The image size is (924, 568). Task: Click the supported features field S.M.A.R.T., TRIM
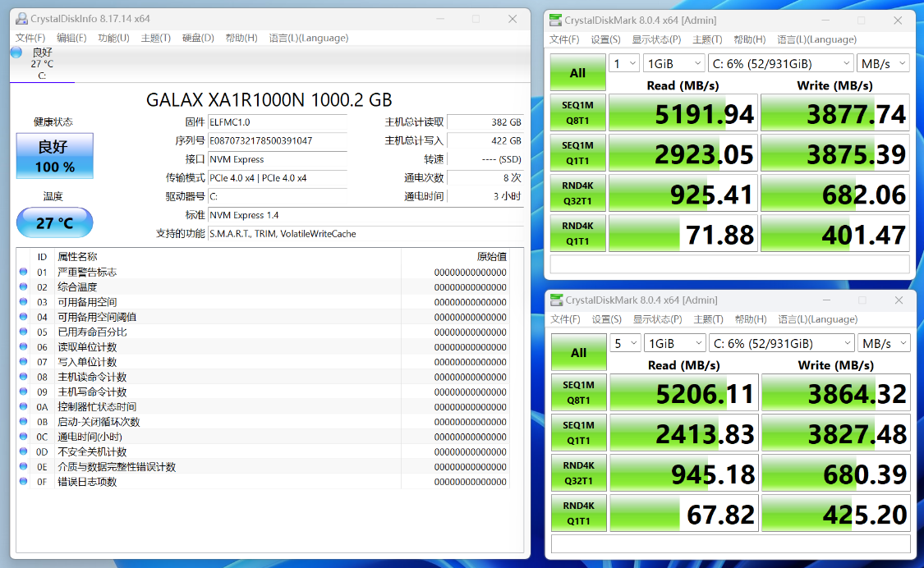click(365, 234)
